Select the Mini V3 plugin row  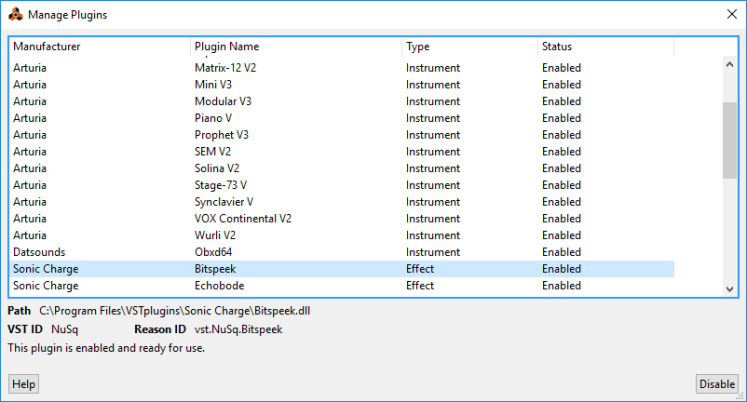[x=213, y=85]
